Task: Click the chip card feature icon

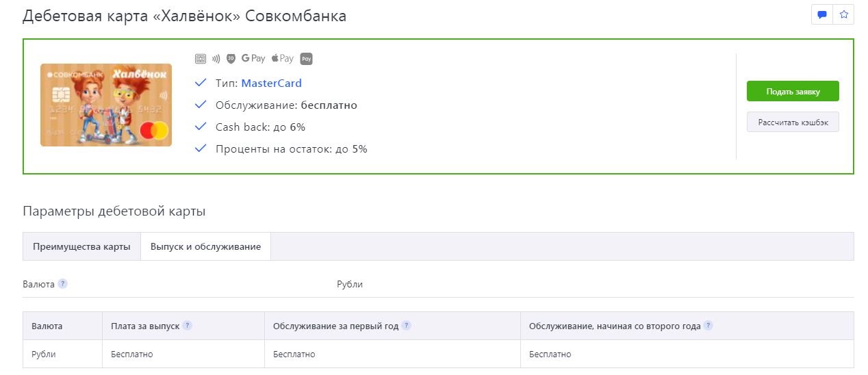Action: click(x=201, y=59)
